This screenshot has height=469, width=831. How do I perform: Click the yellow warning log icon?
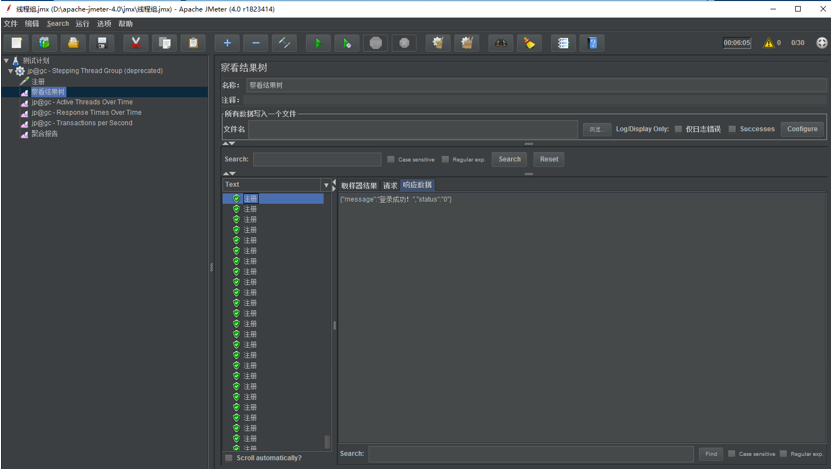[x=768, y=43]
